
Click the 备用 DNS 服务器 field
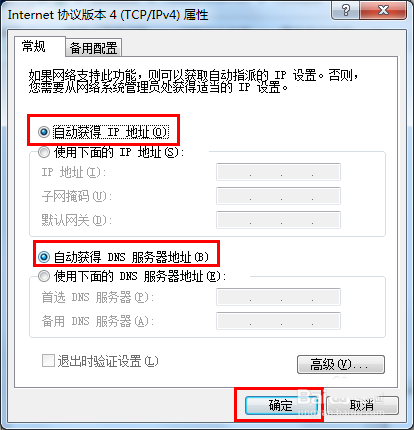[x=278, y=321]
